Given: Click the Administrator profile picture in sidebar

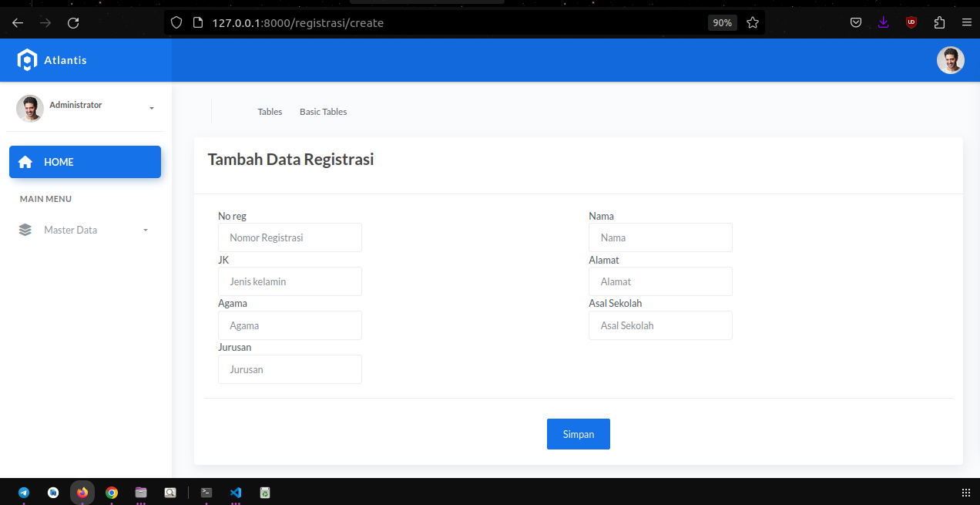Looking at the screenshot, I should pos(30,109).
